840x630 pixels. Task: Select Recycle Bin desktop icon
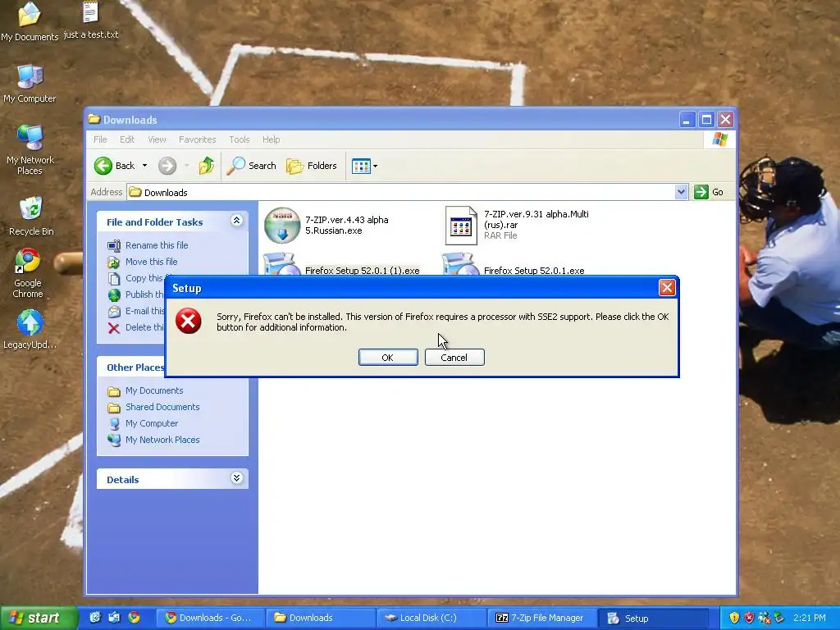click(x=31, y=217)
